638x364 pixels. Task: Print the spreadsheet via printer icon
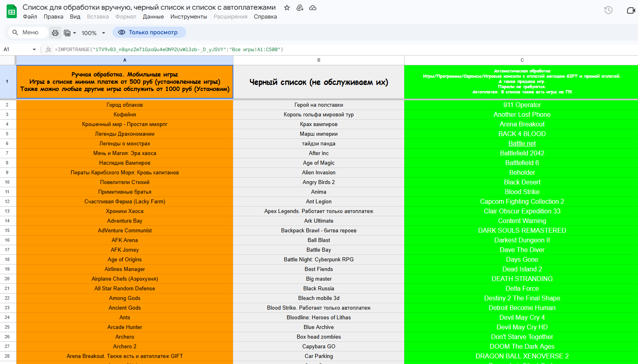[x=55, y=33]
